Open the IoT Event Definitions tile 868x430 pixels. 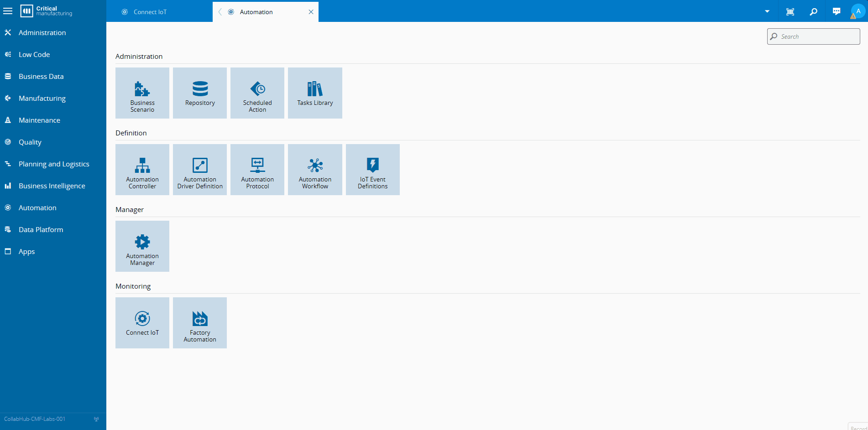[373, 170]
